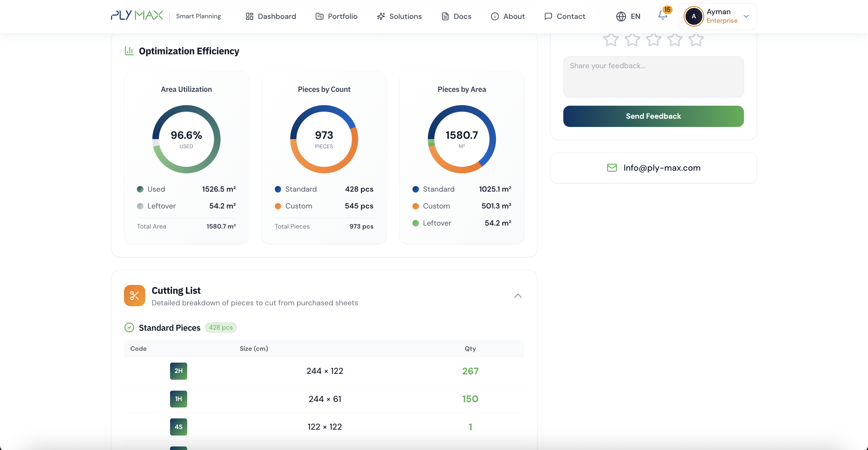868x450 pixels.
Task: Open the EN language selector
Action: click(x=635, y=17)
